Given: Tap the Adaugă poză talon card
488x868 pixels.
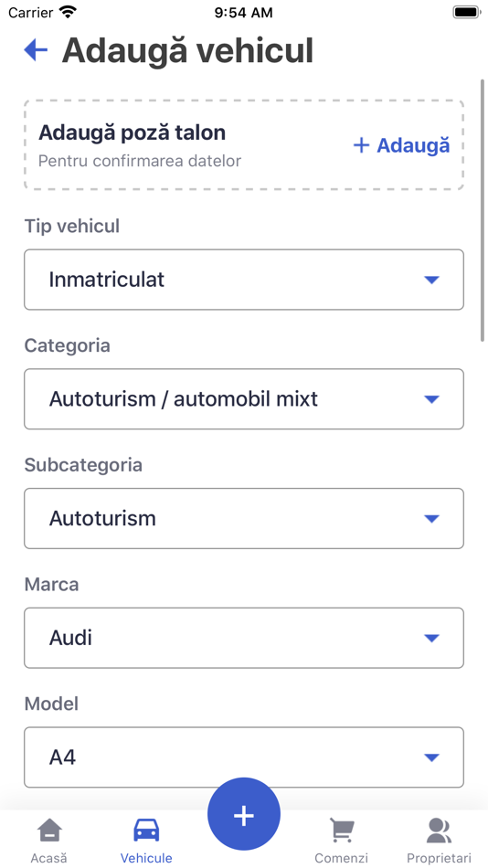Looking at the screenshot, I should pyautogui.click(x=244, y=145).
